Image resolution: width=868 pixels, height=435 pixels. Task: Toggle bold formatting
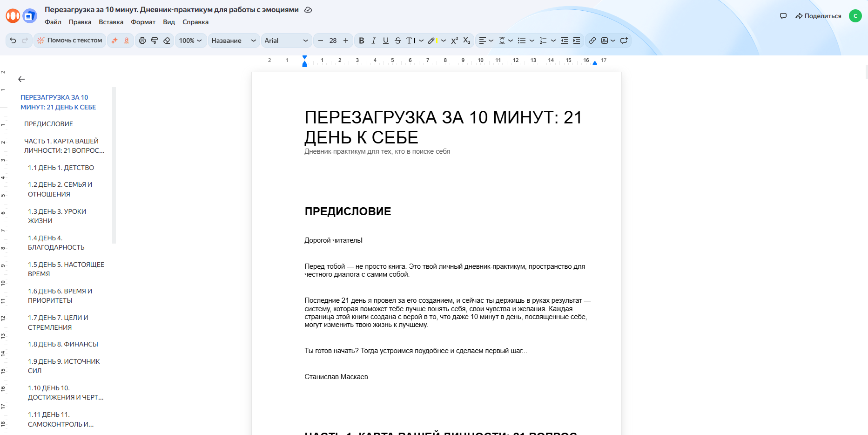pos(362,41)
